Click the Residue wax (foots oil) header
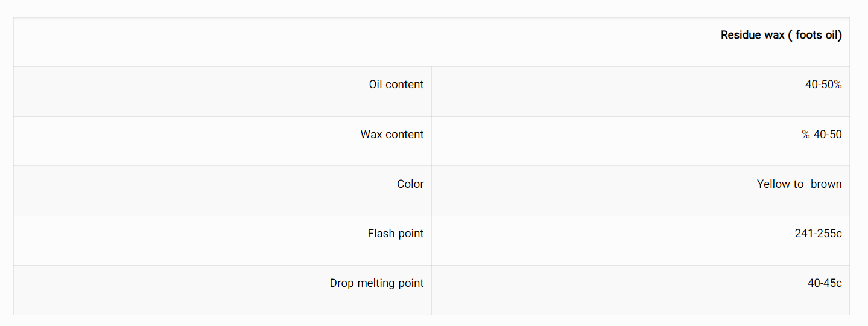 point(781,35)
